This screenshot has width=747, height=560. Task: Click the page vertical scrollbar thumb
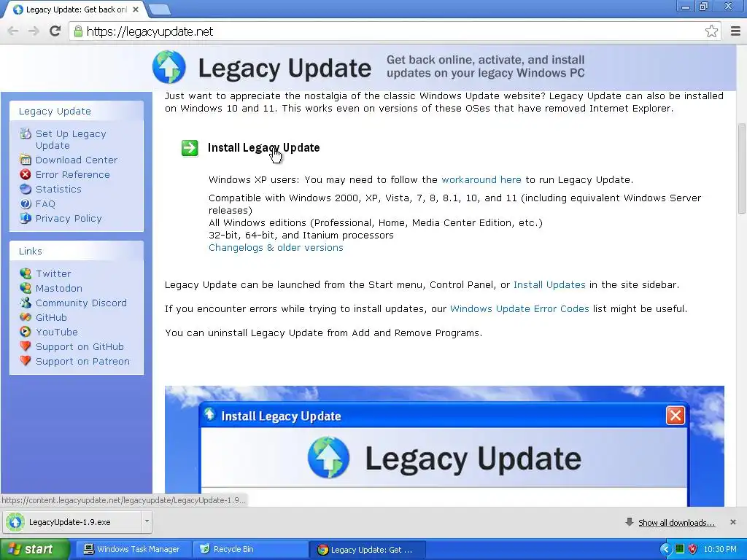click(x=742, y=168)
